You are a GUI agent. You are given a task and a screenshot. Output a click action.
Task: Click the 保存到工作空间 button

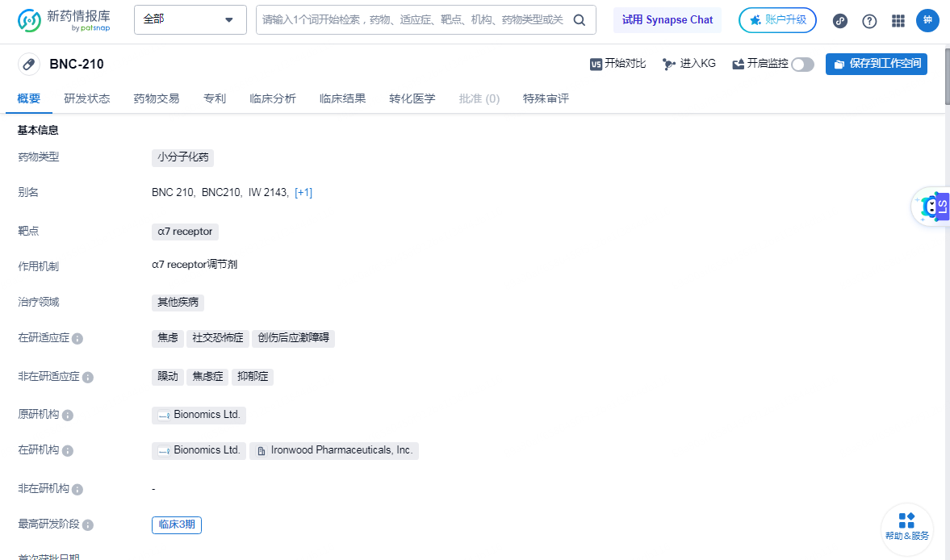[877, 64]
